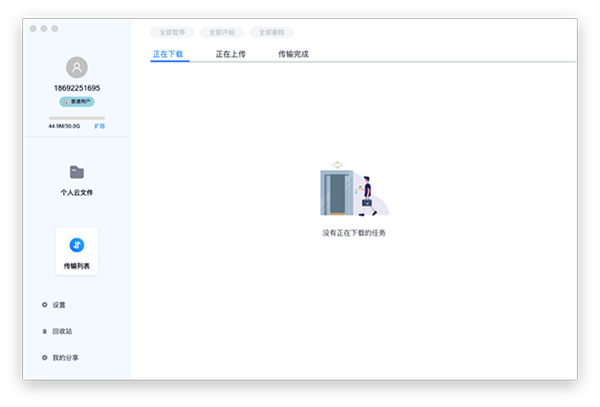Click the gear icon beside 设置
The width and height of the screenshot is (600, 407).
pyautogui.click(x=44, y=304)
